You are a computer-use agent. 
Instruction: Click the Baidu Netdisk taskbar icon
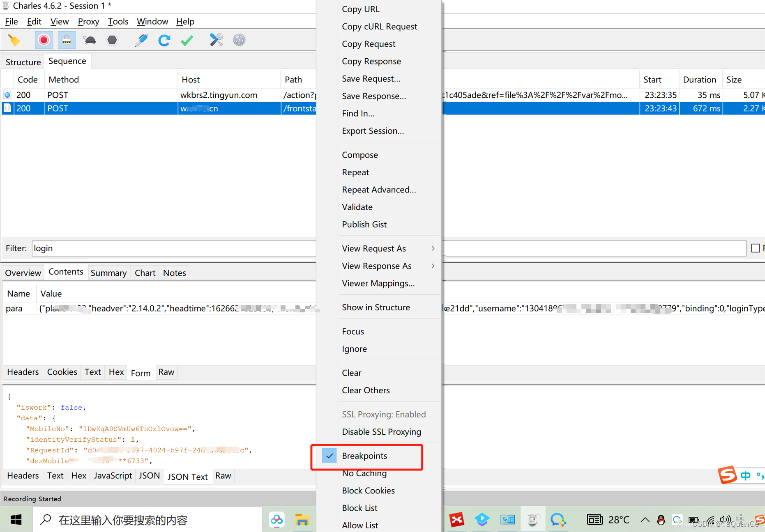[277, 520]
